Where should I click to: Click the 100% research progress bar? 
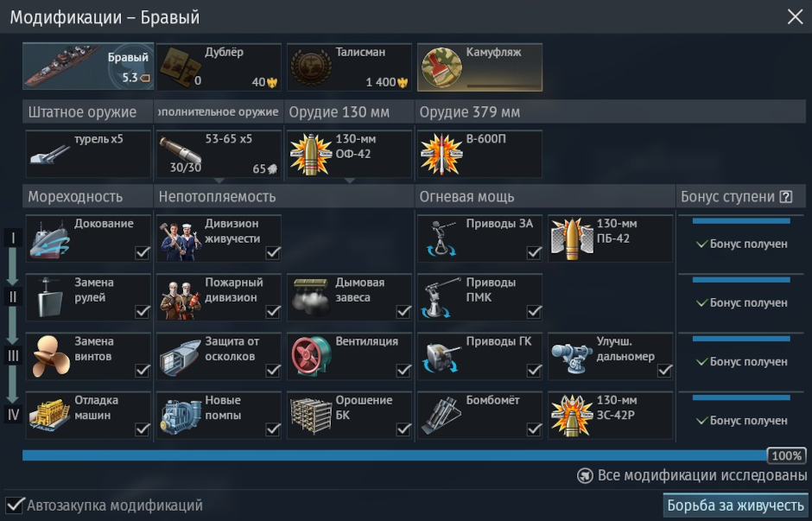pyautogui.click(x=415, y=455)
